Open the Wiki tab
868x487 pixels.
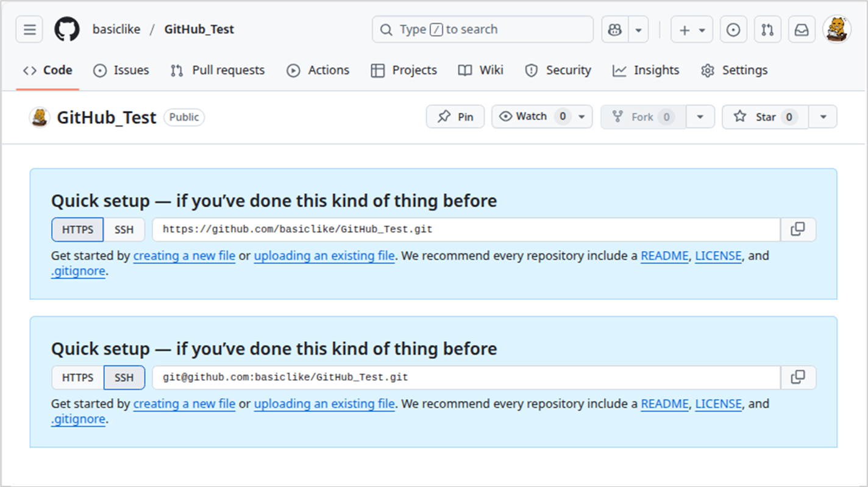point(481,70)
